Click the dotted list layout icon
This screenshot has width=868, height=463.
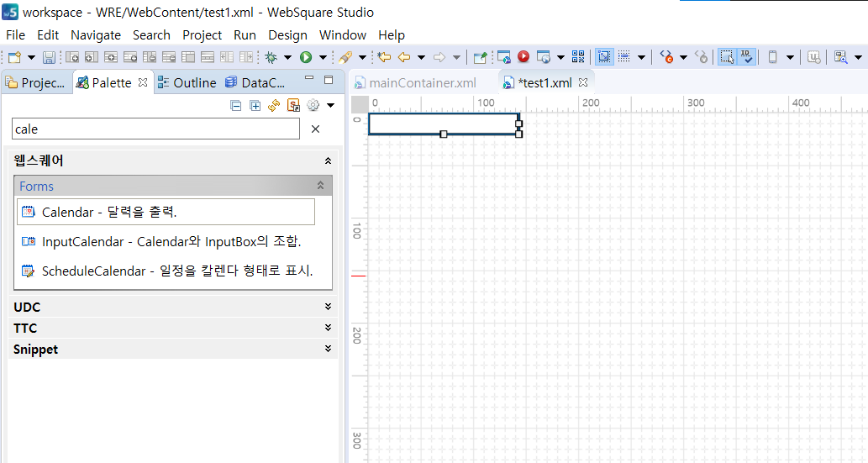[624, 56]
